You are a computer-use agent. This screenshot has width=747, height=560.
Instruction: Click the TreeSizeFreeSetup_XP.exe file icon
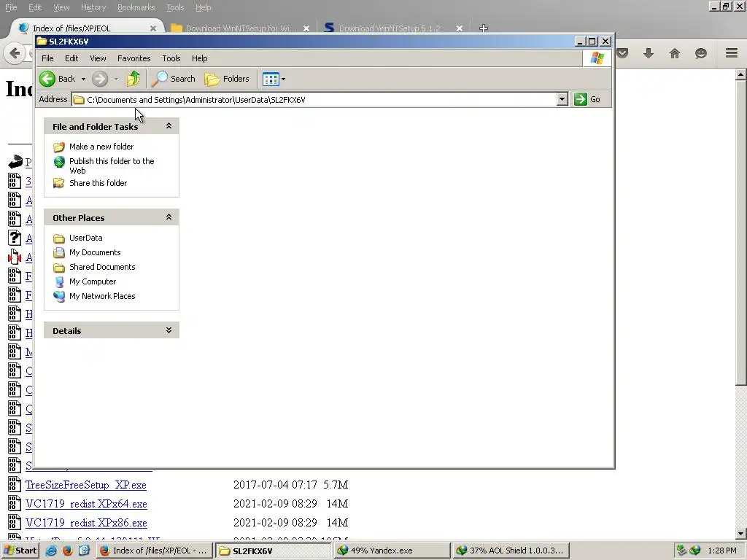pyautogui.click(x=15, y=485)
